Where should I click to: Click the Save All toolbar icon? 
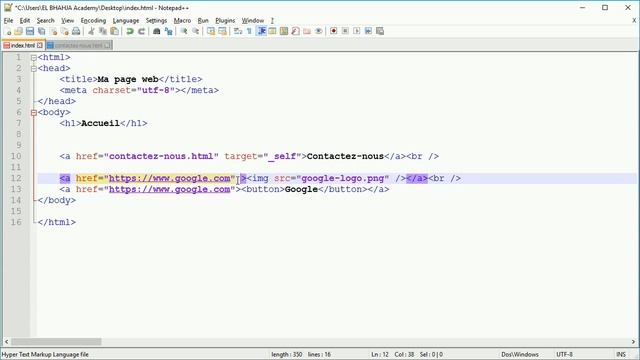pos(41,31)
